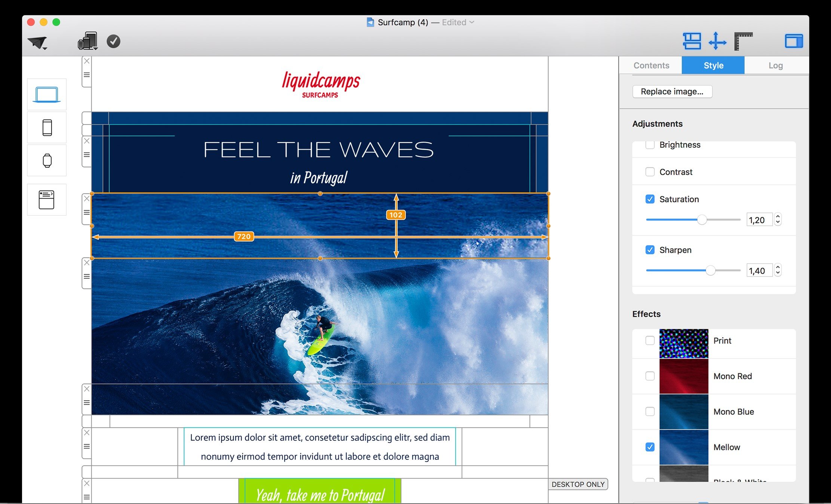Enable the Print effect
This screenshot has height=504, width=831.
pos(650,341)
